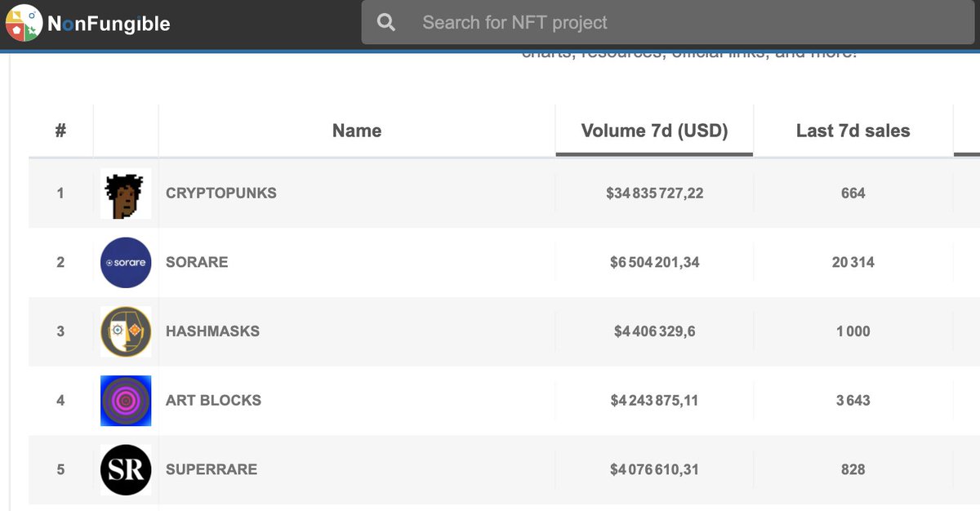Open the CRYPTOPUNKS project link
The width and height of the screenshot is (980, 511).
click(221, 193)
